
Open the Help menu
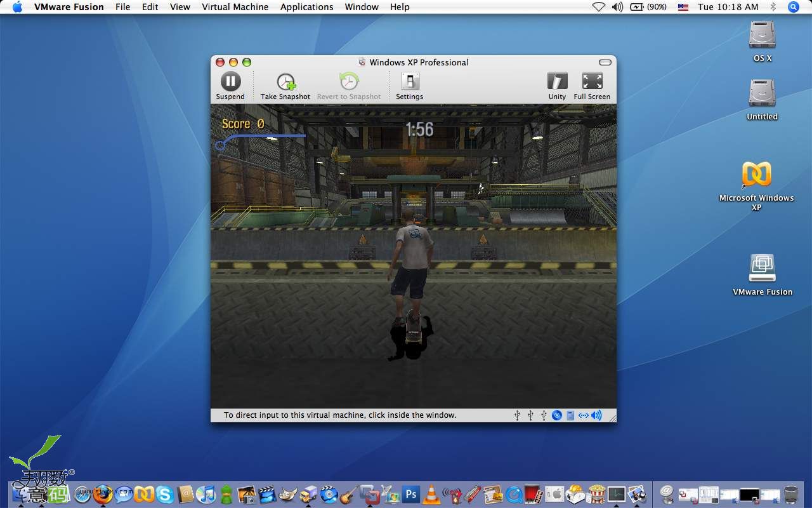(x=400, y=7)
